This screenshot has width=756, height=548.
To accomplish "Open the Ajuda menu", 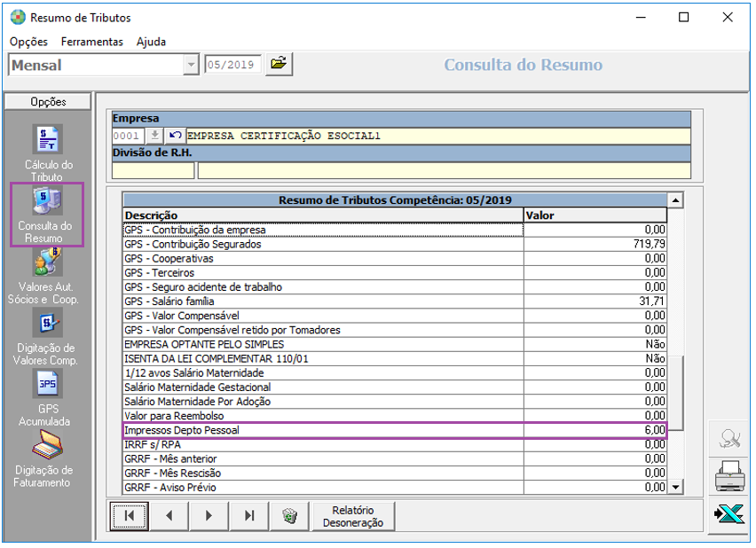I will click(x=152, y=42).
